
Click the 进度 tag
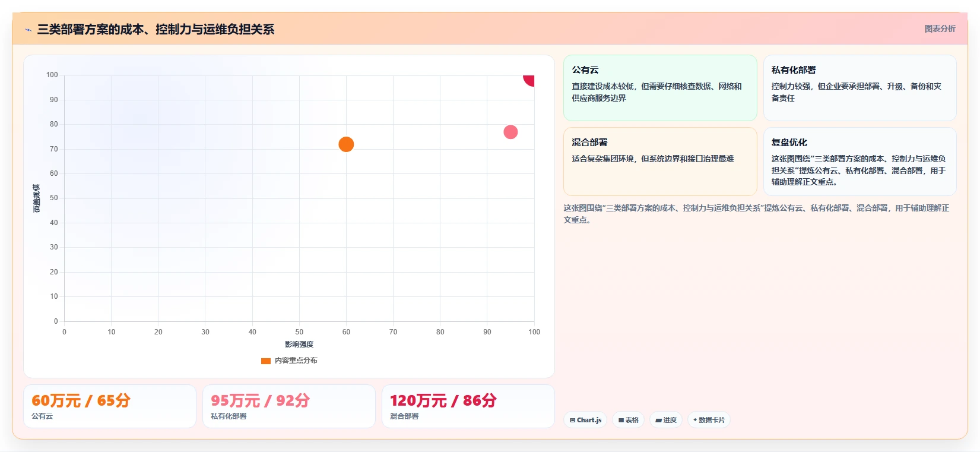pyautogui.click(x=666, y=420)
